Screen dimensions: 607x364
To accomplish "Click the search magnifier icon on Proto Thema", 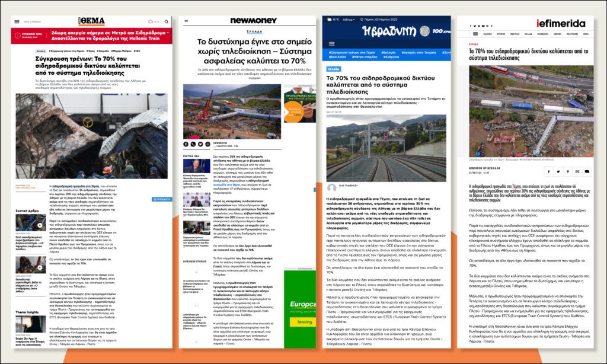I will click(167, 22).
